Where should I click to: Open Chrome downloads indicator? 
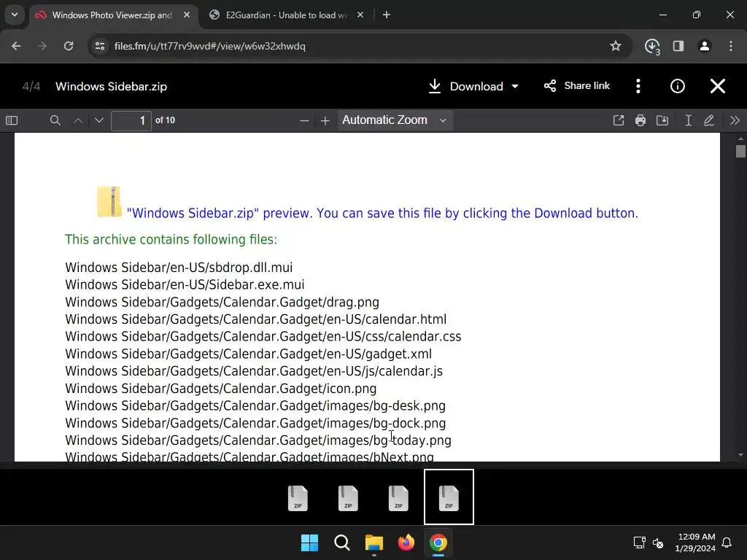coord(652,46)
